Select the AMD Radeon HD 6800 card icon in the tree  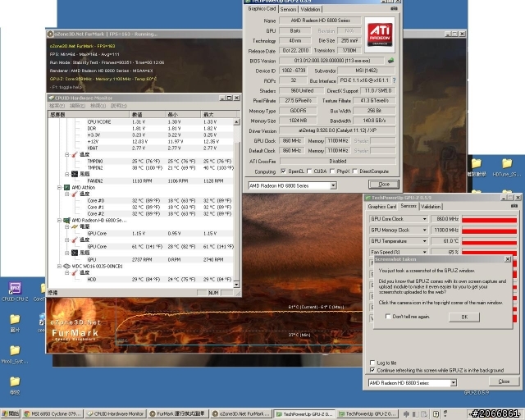point(66,221)
